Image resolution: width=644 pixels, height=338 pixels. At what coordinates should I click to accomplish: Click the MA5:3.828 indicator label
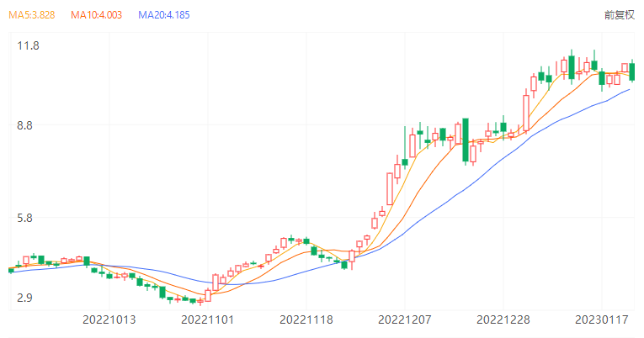tap(31, 15)
